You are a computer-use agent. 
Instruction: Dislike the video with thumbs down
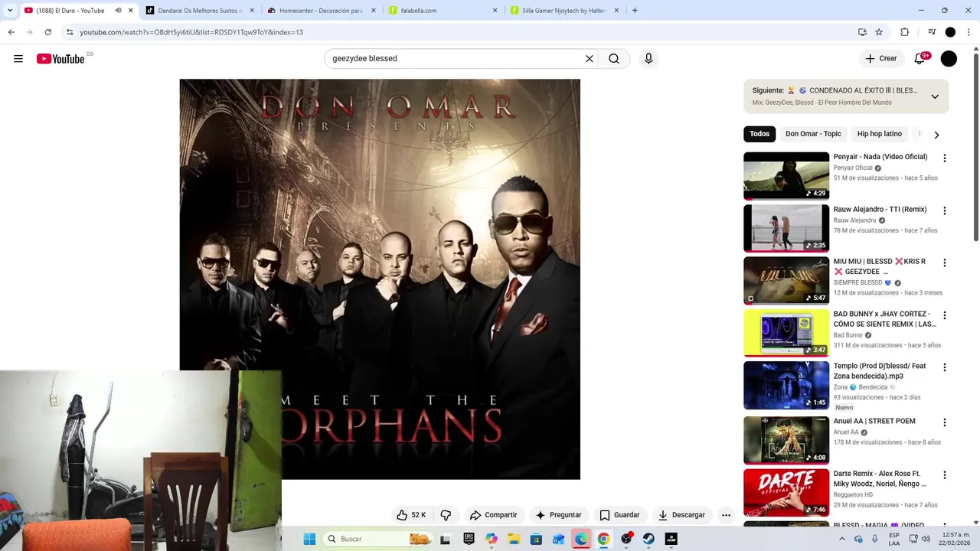[x=446, y=515]
